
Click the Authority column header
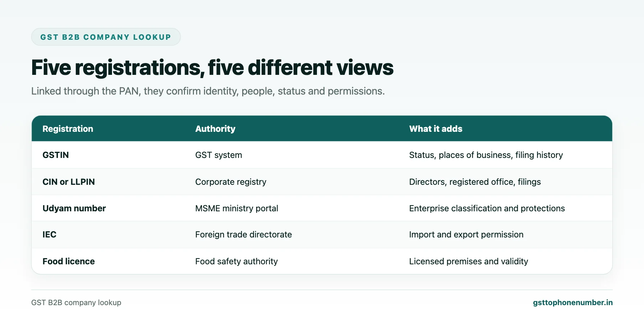point(215,129)
